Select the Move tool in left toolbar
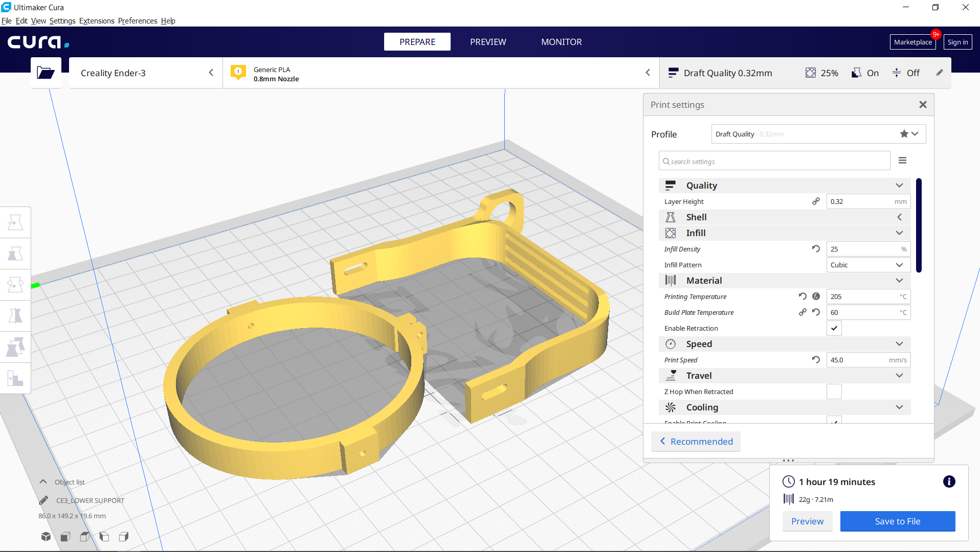 coord(15,222)
